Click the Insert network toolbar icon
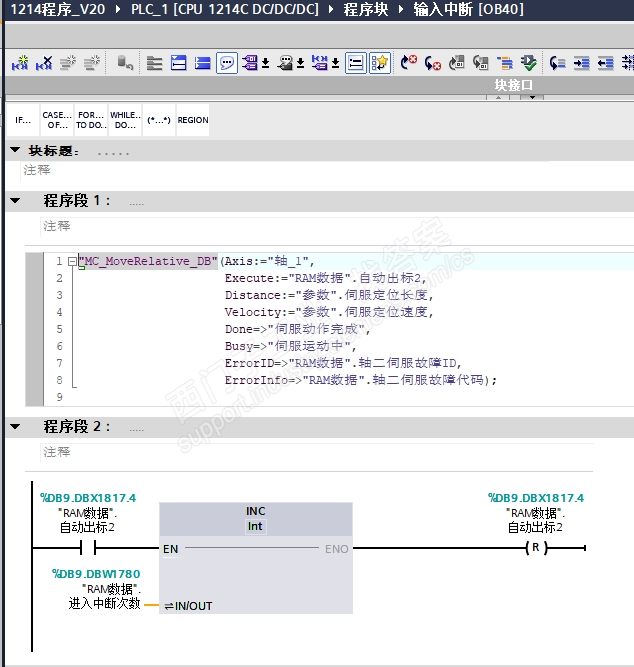Viewport: 634px width, 667px height. click(20, 63)
